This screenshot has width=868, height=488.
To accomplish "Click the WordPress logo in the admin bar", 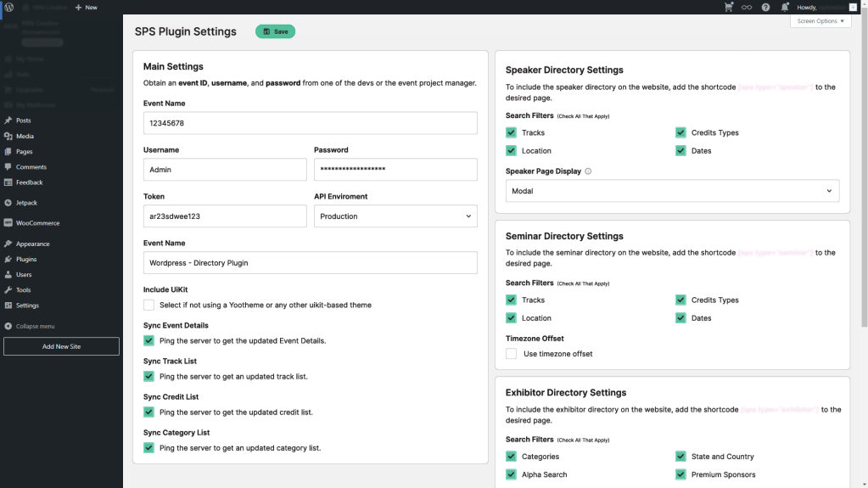I will pos(8,7).
